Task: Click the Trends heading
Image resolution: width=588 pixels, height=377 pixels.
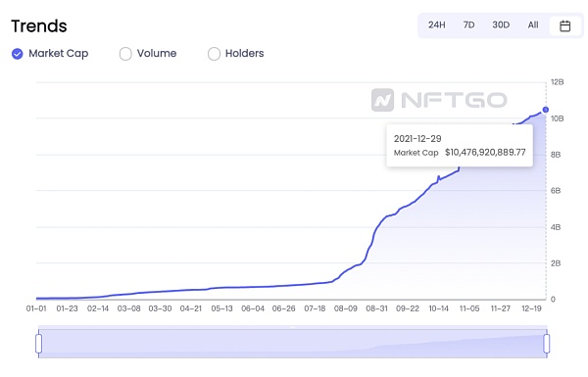Action: (x=39, y=26)
